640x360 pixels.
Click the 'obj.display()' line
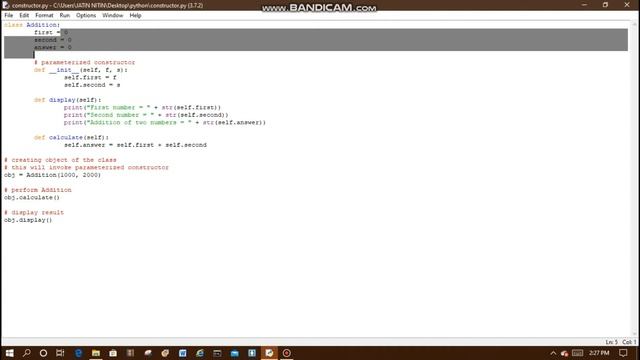[x=28, y=220]
